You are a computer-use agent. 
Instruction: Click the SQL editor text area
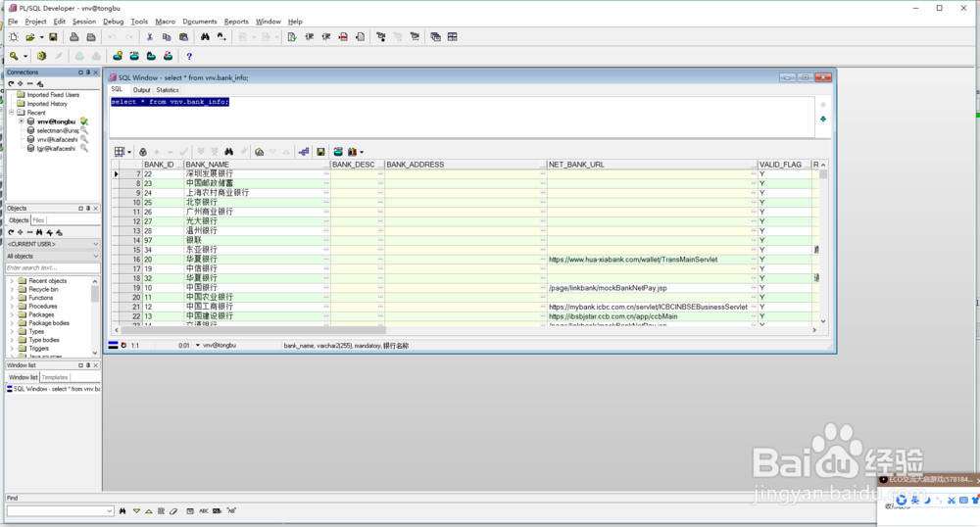pos(463,117)
